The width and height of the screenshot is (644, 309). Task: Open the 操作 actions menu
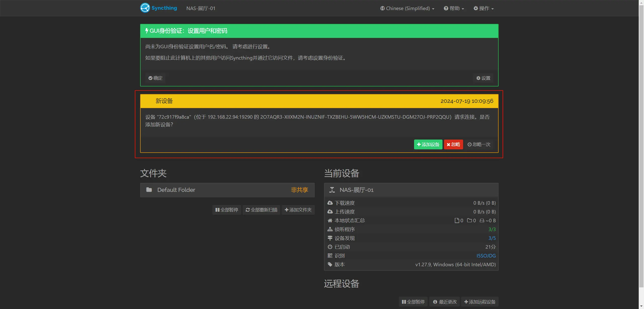[x=484, y=8]
